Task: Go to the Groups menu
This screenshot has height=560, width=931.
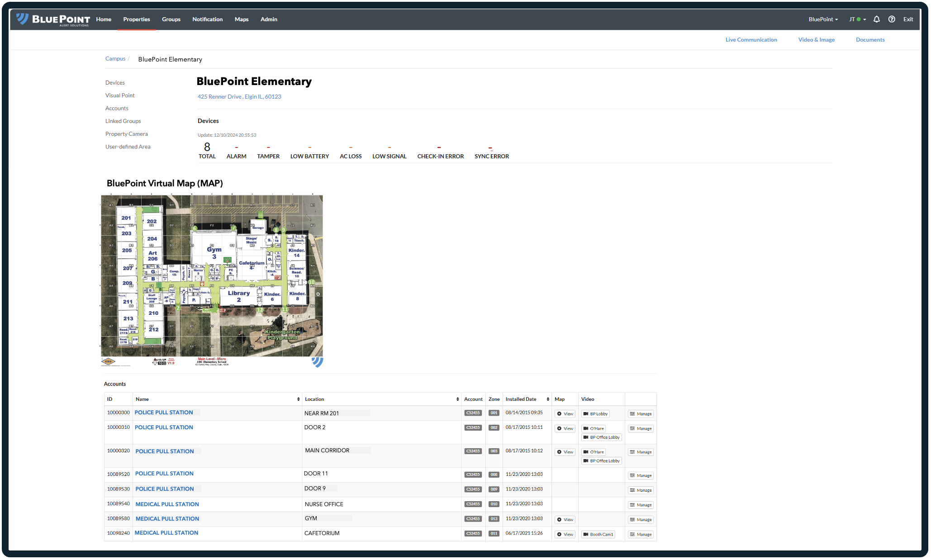Action: pyautogui.click(x=171, y=19)
